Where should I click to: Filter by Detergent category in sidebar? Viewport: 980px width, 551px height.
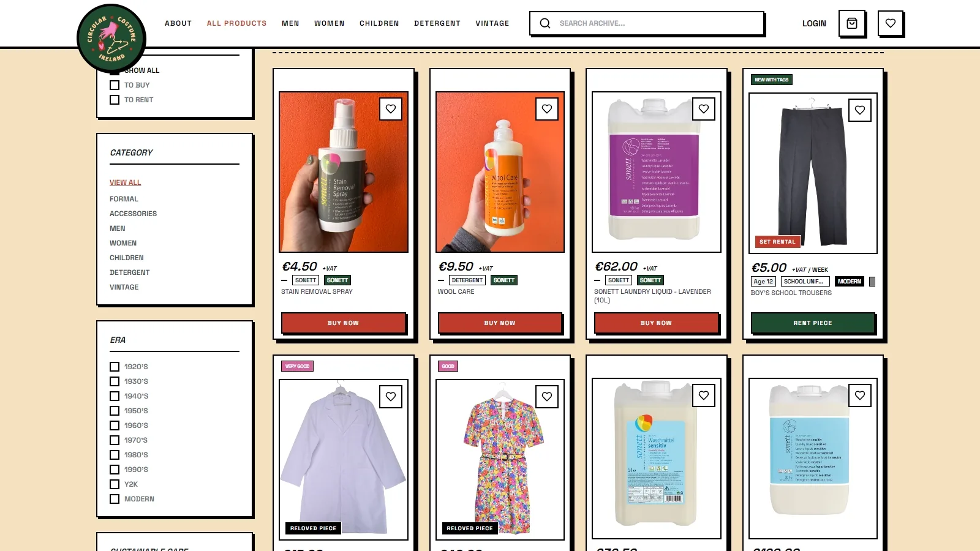click(129, 272)
